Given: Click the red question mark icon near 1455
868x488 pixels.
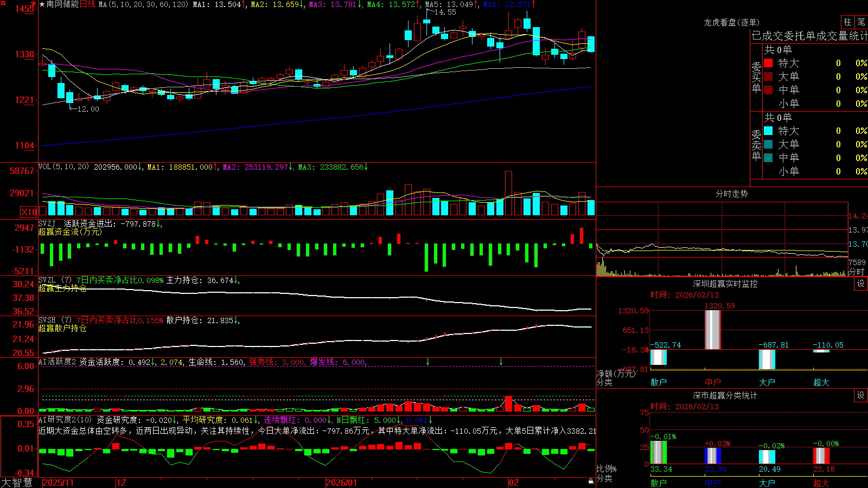Looking at the screenshot, I should coord(34,5).
